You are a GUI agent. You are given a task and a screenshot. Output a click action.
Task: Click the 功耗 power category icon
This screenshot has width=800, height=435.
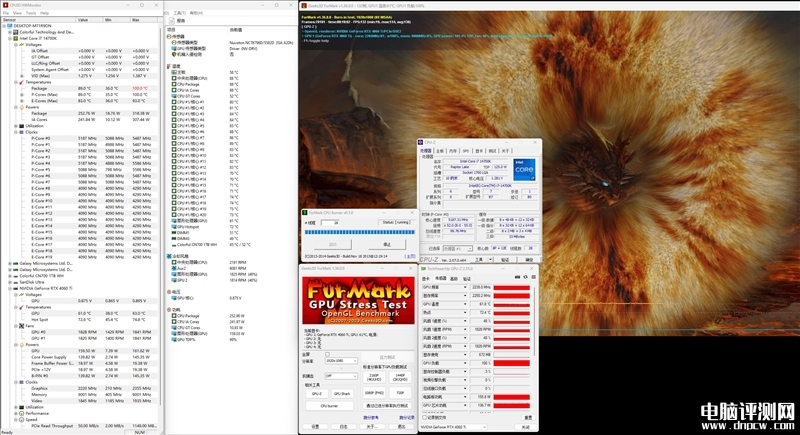[169, 310]
